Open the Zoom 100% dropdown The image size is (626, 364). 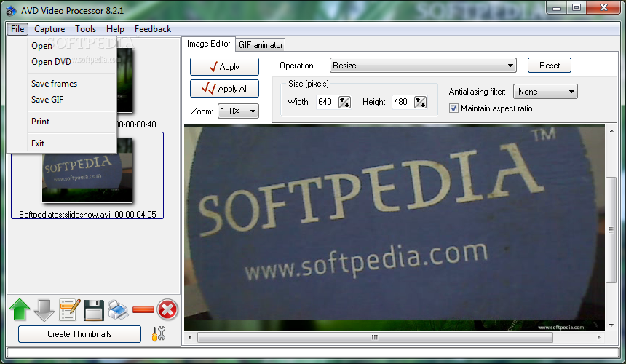[x=238, y=111]
